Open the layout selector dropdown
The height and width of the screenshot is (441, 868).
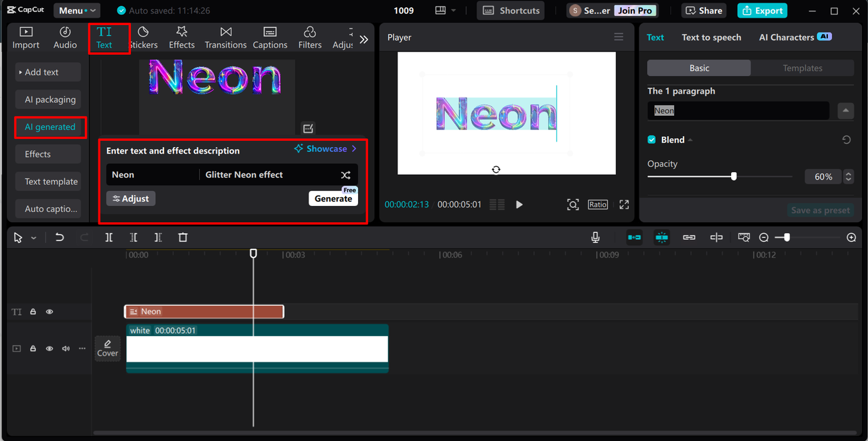pos(446,10)
